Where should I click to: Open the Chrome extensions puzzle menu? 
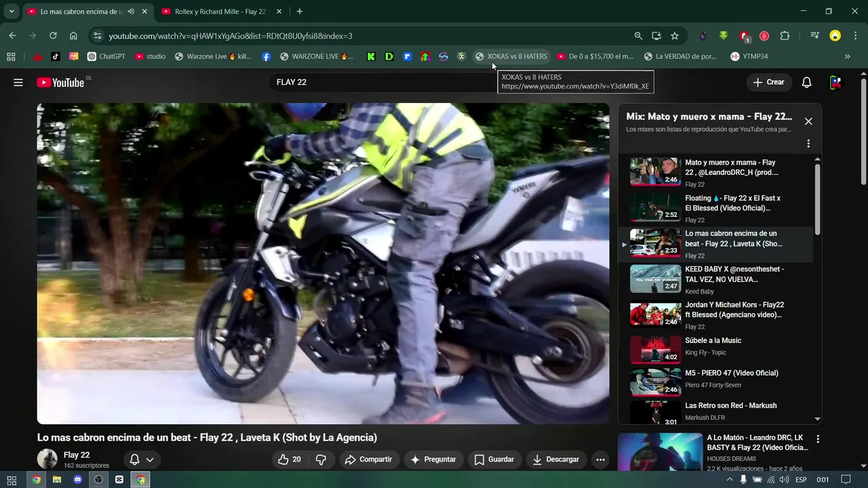(x=785, y=36)
